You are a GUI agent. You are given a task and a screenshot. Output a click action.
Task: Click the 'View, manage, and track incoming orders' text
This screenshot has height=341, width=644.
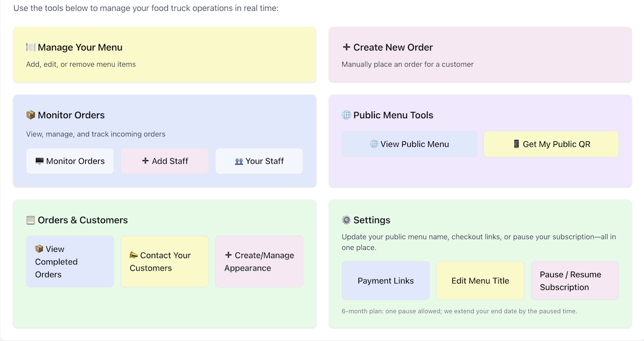[96, 134]
